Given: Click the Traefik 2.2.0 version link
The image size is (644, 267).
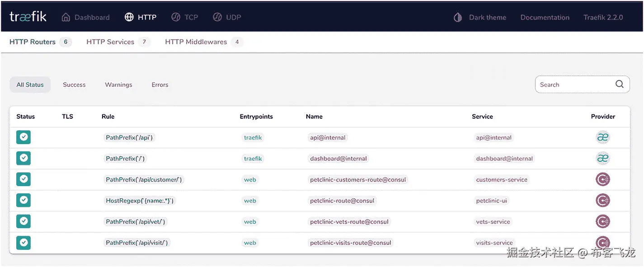Looking at the screenshot, I should (603, 17).
